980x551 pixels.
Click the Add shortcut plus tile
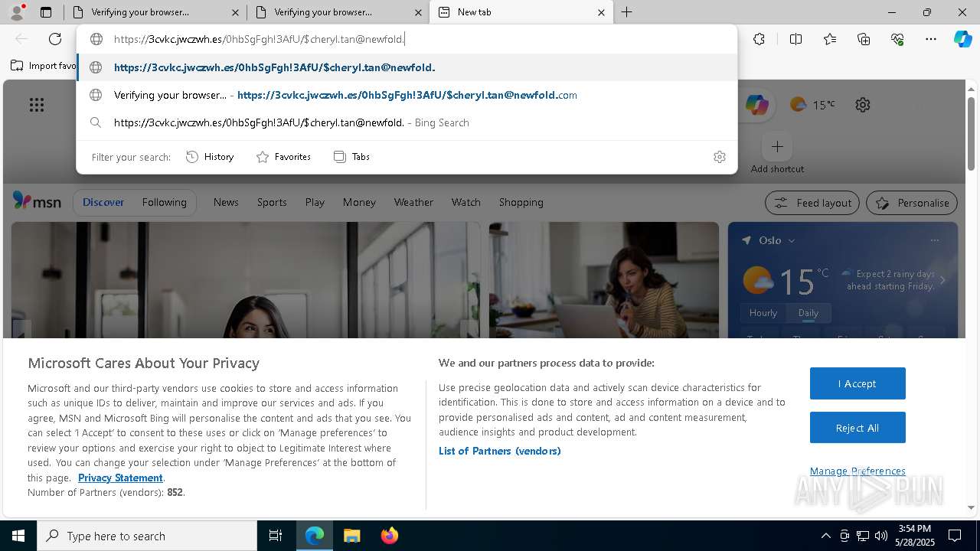pos(777,146)
